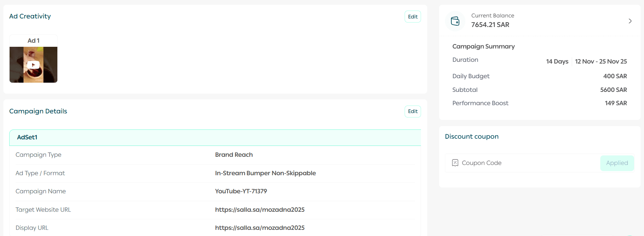Screen dimensions: 644x236
Task: Click the Performance Boost 149 SAR amount
Action: coord(616,103)
